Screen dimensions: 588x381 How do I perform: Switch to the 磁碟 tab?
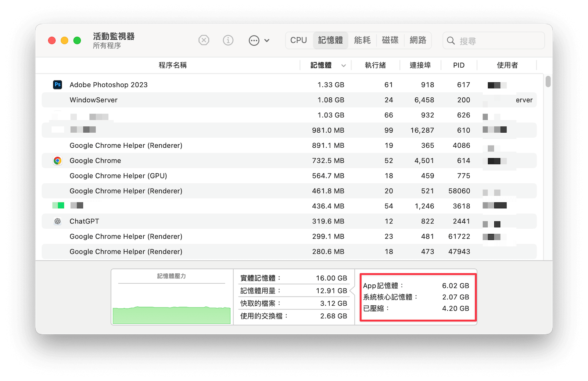[390, 40]
